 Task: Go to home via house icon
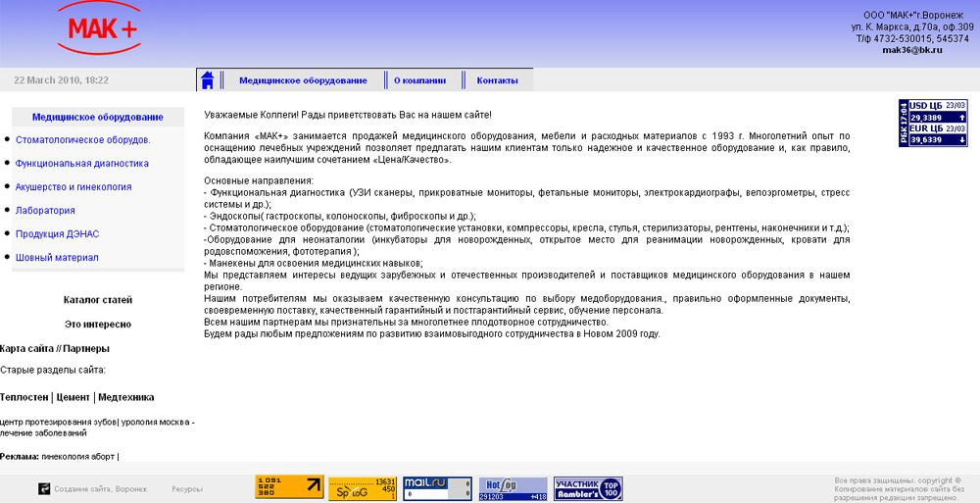[208, 80]
